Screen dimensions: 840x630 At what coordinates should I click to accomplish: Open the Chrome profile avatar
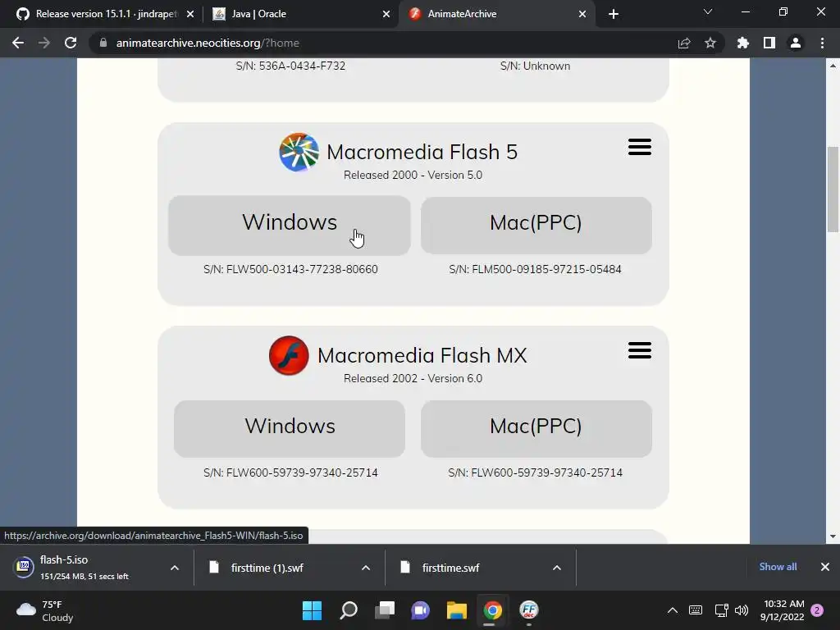pyautogui.click(x=796, y=43)
